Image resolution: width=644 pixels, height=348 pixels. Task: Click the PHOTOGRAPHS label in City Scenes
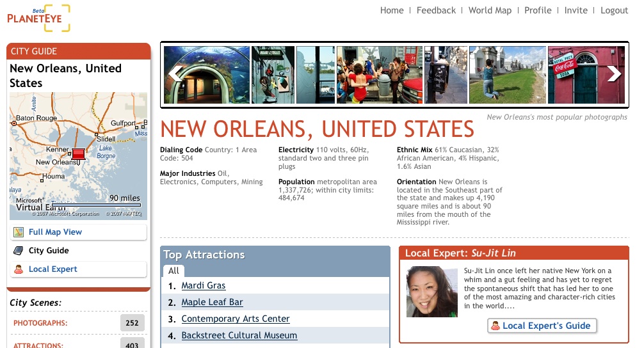pos(40,323)
